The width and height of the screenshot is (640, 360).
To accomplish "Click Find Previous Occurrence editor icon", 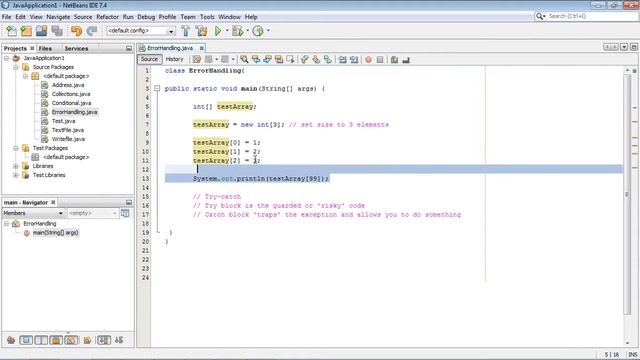I will pos(256,60).
